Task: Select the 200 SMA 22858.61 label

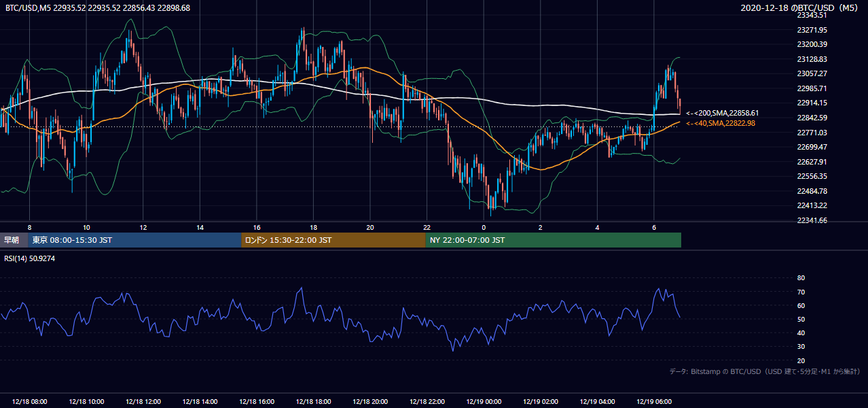Action: [723, 113]
